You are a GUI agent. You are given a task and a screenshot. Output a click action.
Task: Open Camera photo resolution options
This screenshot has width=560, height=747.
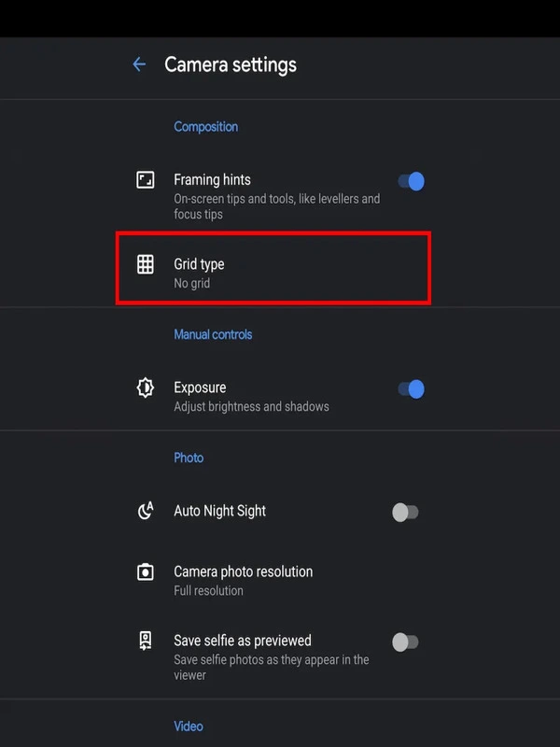pos(273,580)
